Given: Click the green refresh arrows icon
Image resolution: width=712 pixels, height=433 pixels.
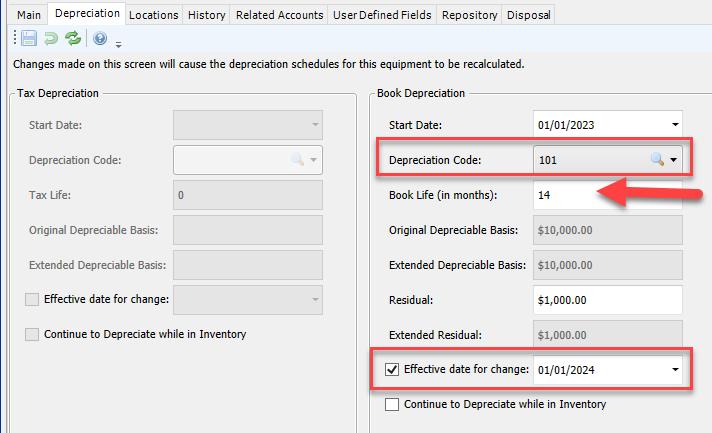Looking at the screenshot, I should [x=73, y=38].
